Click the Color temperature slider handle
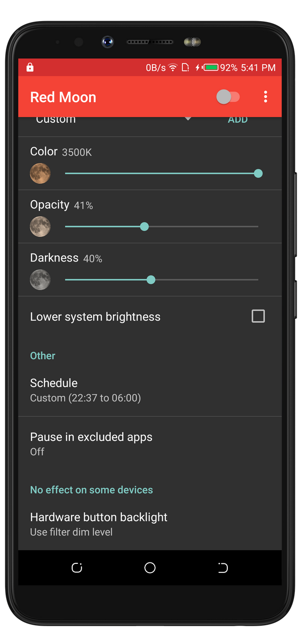This screenshot has height=644, width=300. (x=258, y=173)
